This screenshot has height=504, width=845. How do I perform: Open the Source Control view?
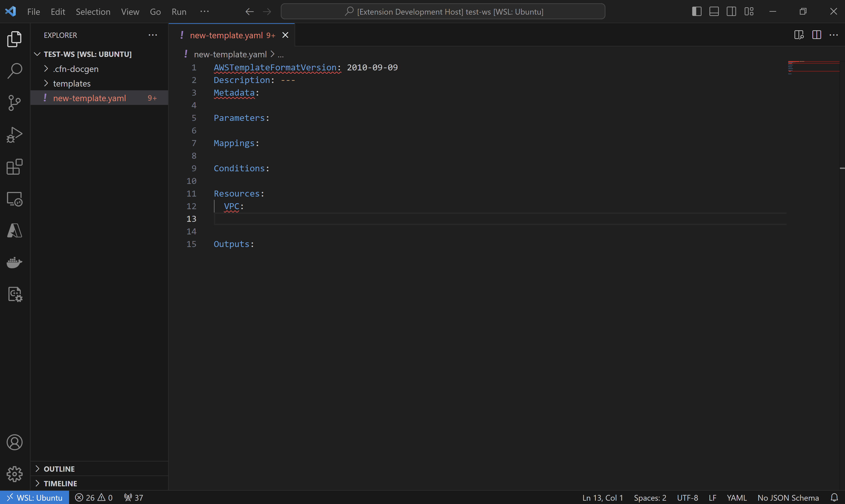[14, 102]
